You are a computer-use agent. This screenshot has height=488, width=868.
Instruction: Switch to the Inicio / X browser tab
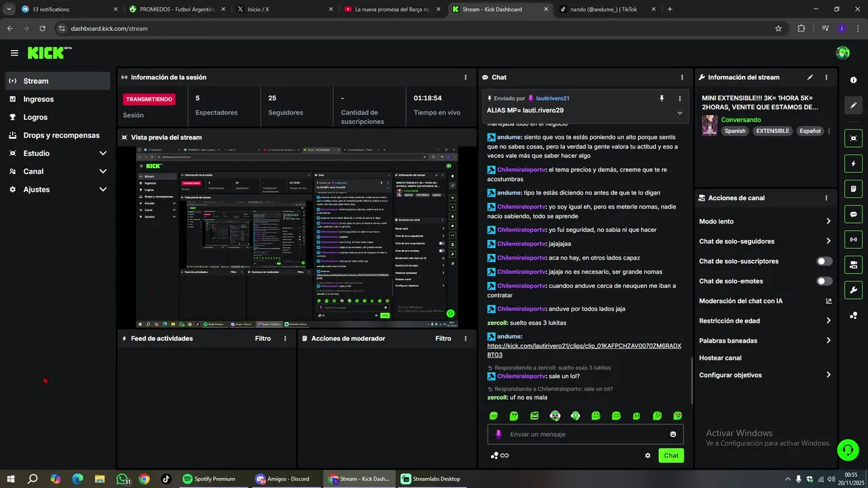[x=283, y=9]
